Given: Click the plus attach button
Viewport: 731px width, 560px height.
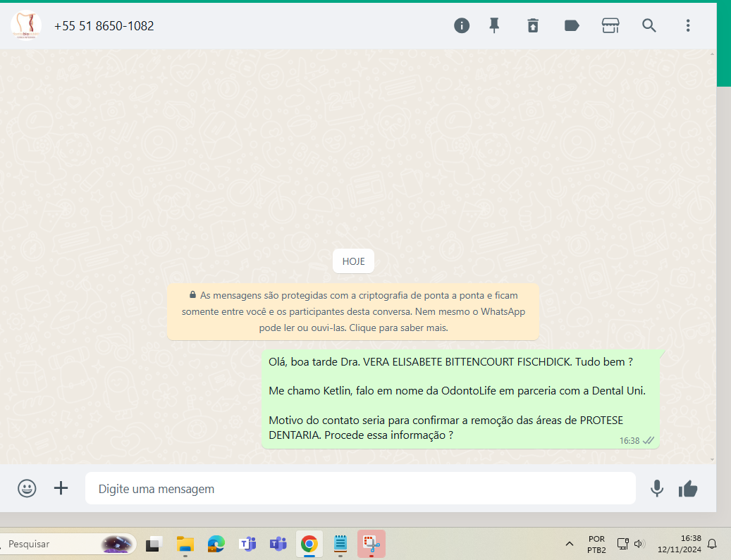Looking at the screenshot, I should (x=61, y=488).
